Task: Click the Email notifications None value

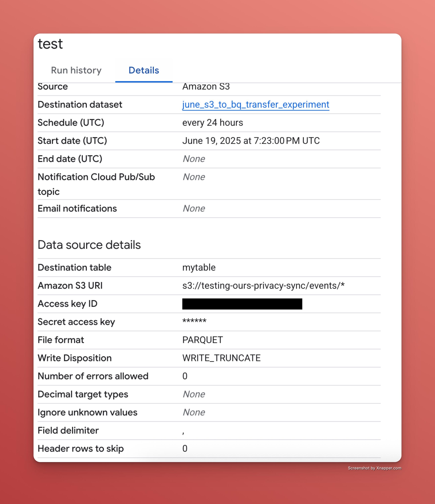Action: pyautogui.click(x=194, y=208)
